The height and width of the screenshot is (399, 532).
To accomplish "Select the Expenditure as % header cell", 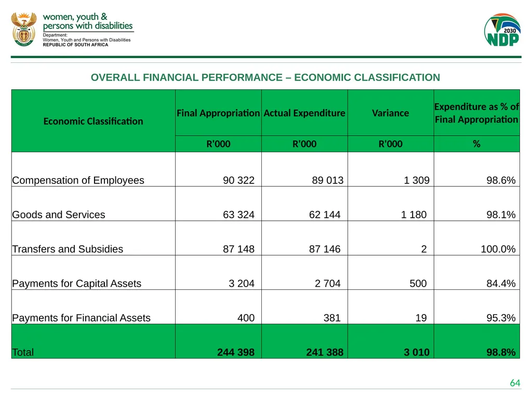I will tap(477, 113).
